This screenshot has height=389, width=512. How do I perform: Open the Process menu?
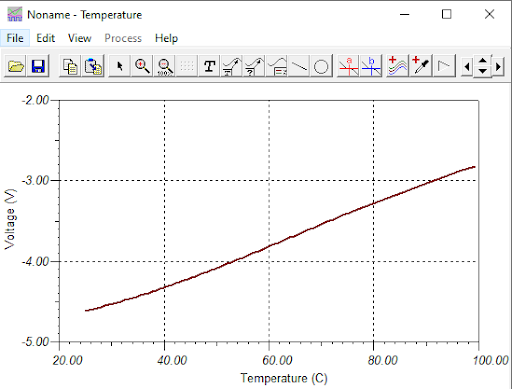tap(123, 38)
